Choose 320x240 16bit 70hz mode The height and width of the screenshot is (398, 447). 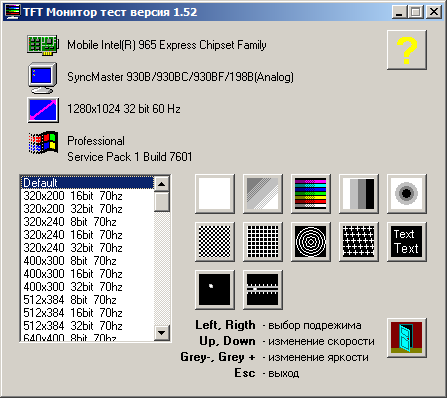click(88, 235)
